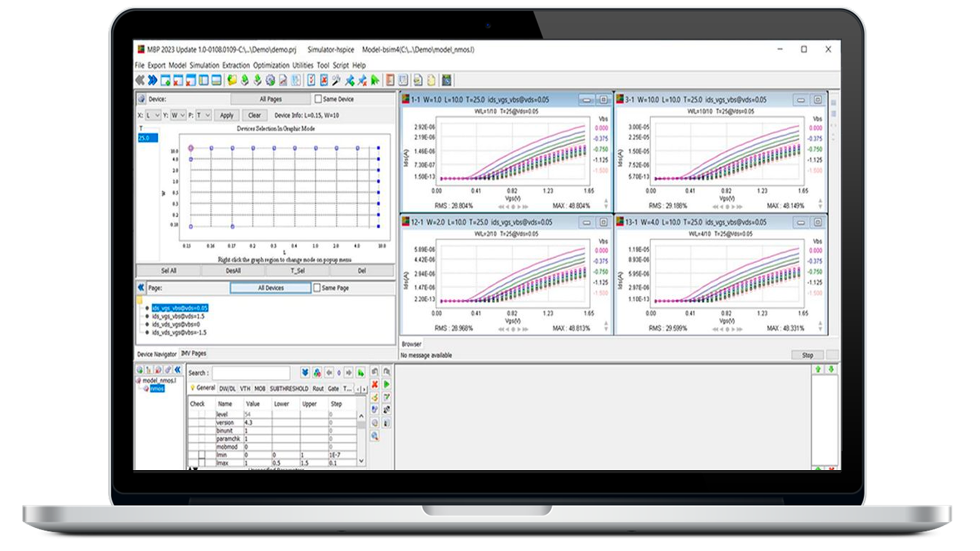Click the green cursor arrow toolbar icon
The height and width of the screenshot is (551, 980).
click(x=375, y=80)
